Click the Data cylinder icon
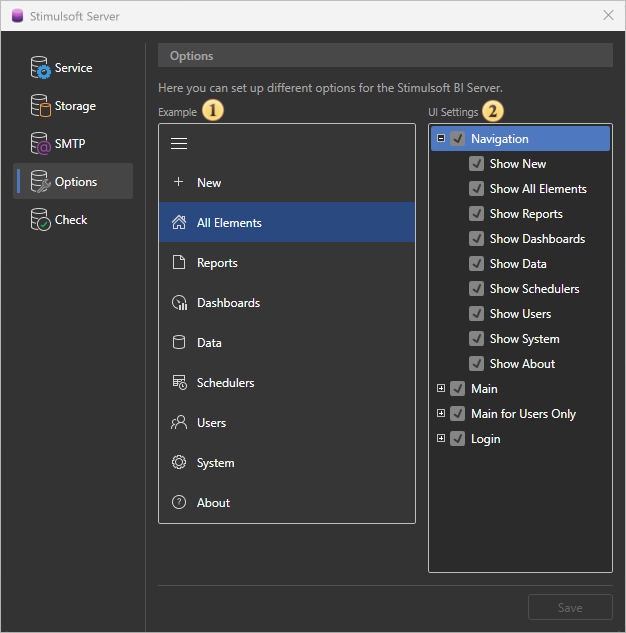 pyautogui.click(x=179, y=343)
